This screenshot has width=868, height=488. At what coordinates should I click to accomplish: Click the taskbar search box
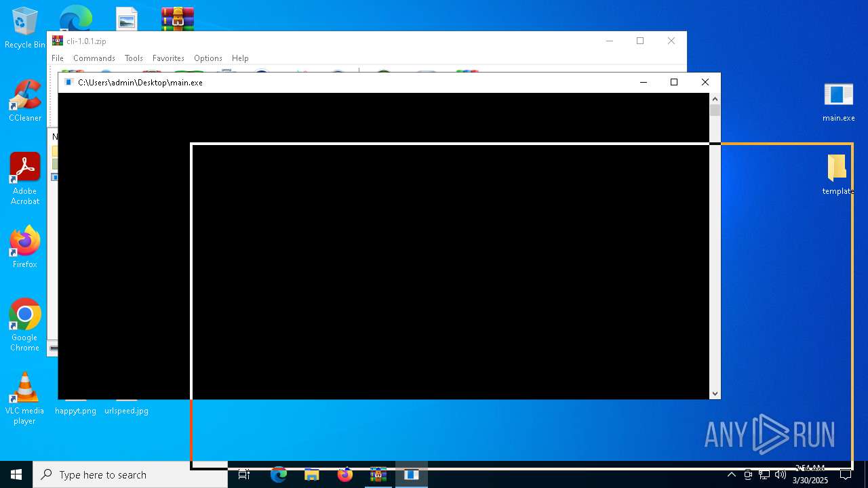point(130,474)
